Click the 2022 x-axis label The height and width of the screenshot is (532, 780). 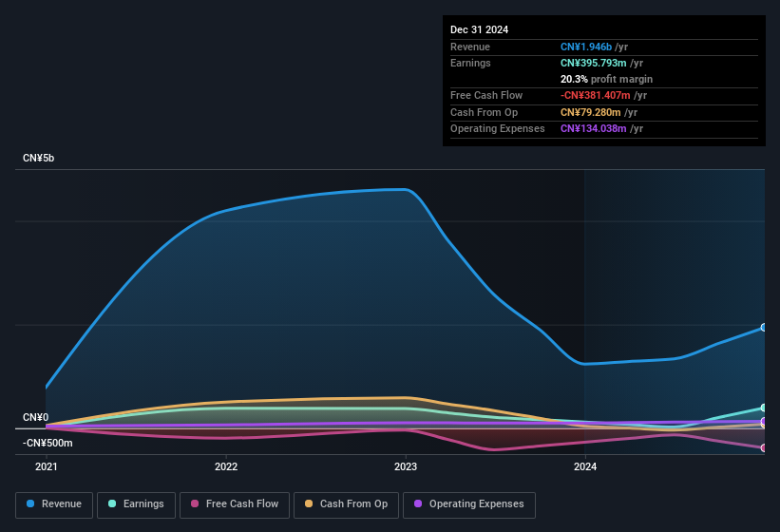(226, 466)
